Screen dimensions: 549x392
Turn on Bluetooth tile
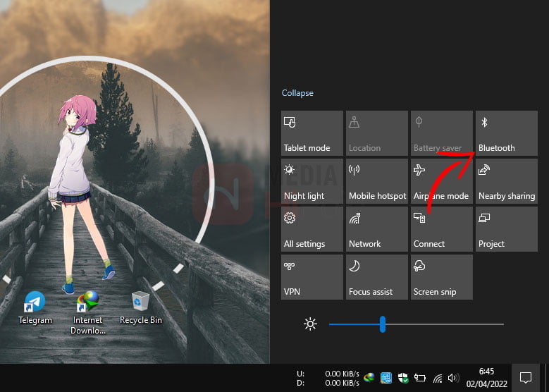506,133
